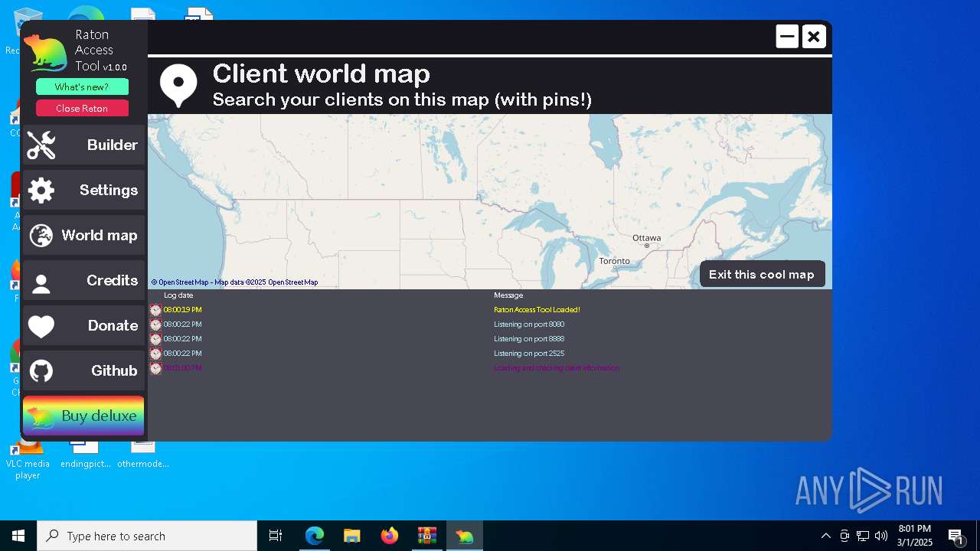
Task: Click Toronto on the map
Action: click(614, 261)
